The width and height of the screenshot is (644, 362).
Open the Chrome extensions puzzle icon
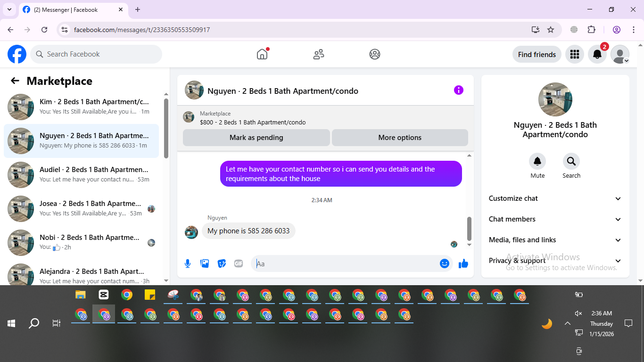(591, 30)
